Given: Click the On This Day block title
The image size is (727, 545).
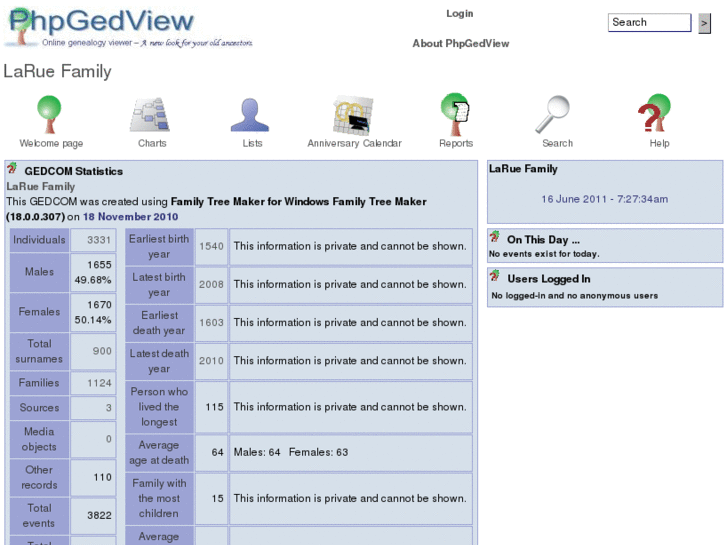Looking at the screenshot, I should coord(543,240).
